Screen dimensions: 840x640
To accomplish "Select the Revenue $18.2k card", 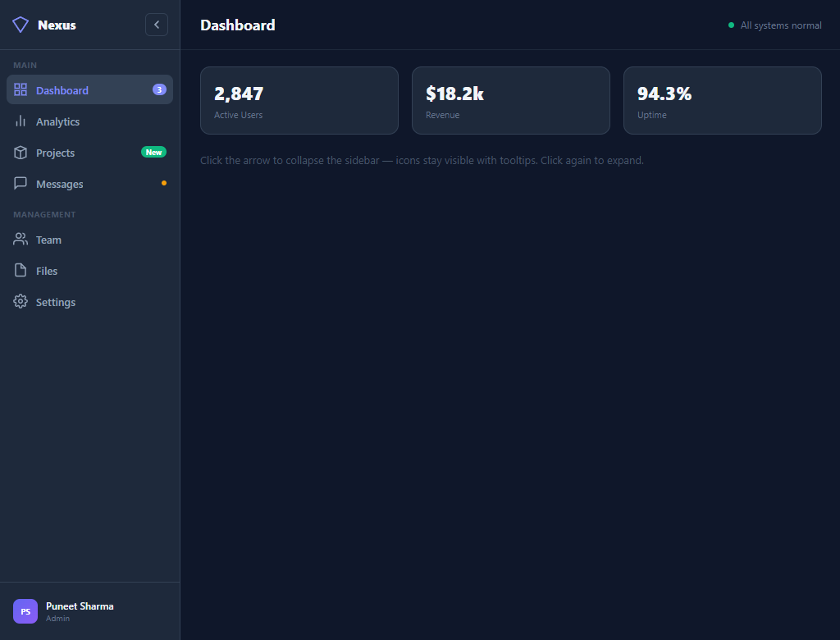I will pos(511,100).
